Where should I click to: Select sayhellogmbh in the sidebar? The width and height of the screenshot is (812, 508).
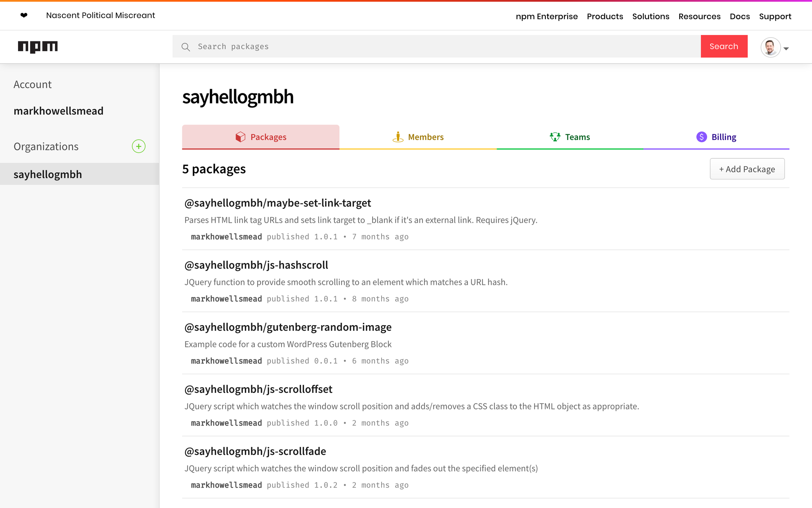click(x=48, y=174)
